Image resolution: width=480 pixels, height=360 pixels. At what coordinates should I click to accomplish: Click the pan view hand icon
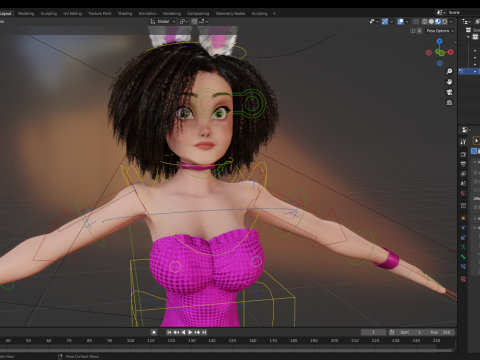click(449, 82)
